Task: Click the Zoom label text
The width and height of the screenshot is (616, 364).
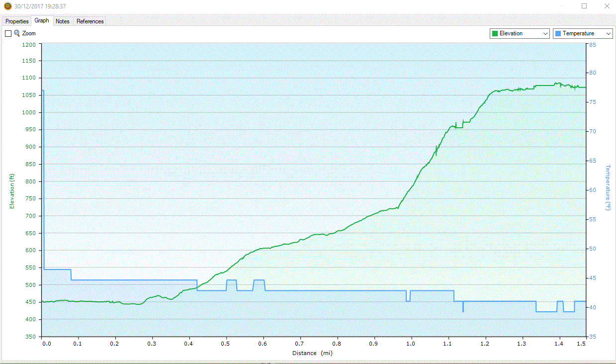Action: (x=29, y=33)
